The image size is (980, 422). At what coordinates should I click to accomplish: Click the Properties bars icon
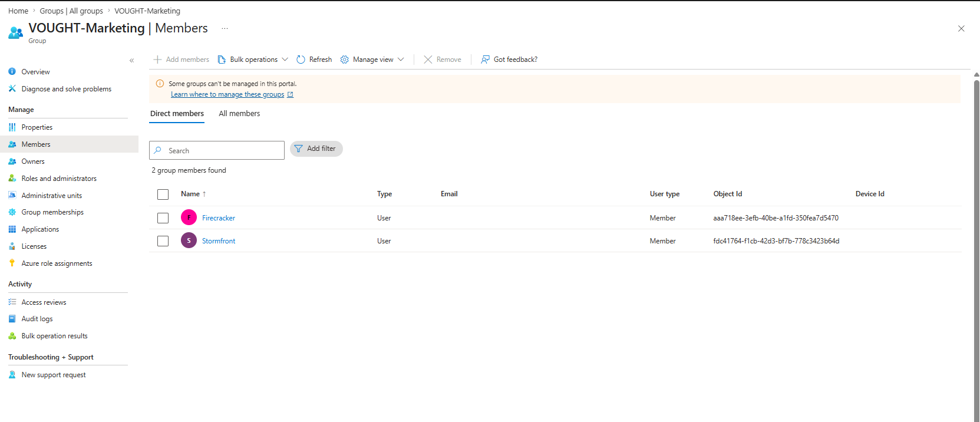12,127
